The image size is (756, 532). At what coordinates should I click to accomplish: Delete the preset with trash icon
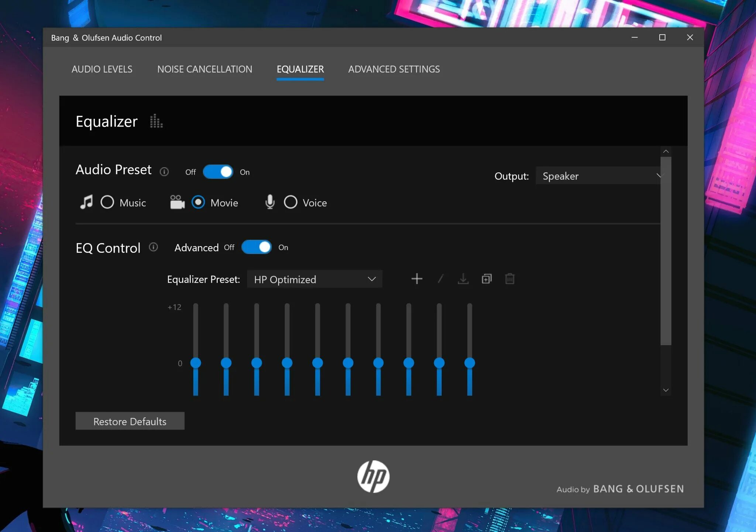(x=510, y=279)
